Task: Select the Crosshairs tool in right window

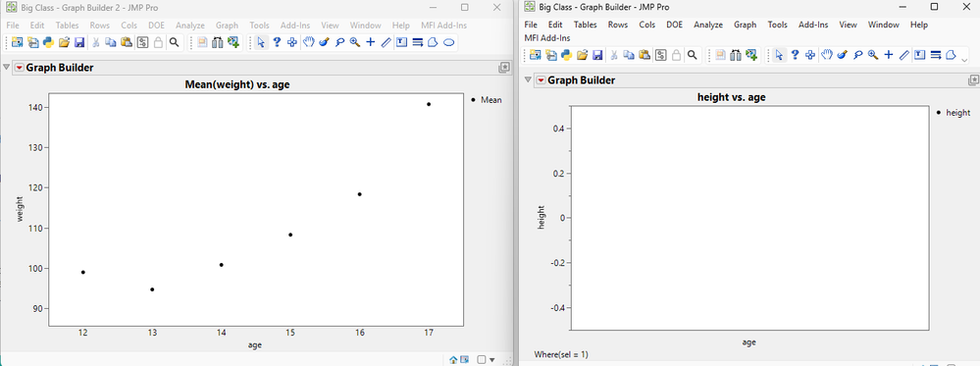Action: (x=888, y=55)
